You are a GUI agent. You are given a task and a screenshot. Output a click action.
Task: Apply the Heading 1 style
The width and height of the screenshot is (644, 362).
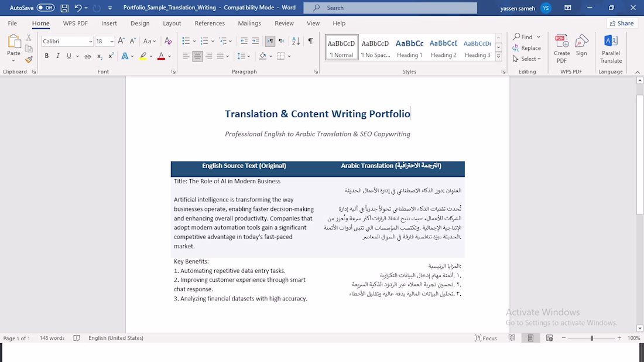tap(409, 47)
